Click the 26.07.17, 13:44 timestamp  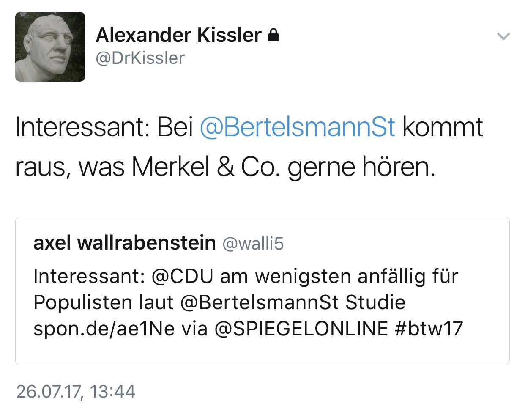click(76, 392)
